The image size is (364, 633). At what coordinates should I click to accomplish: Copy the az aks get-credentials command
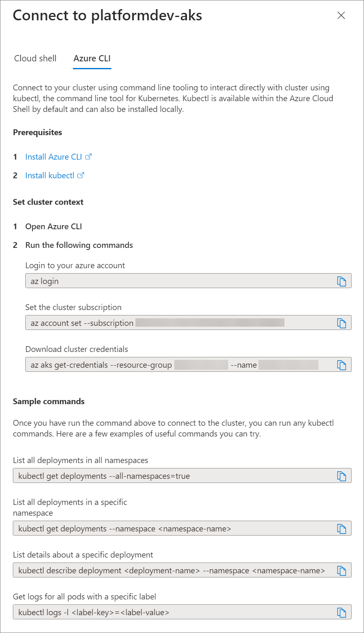(341, 365)
